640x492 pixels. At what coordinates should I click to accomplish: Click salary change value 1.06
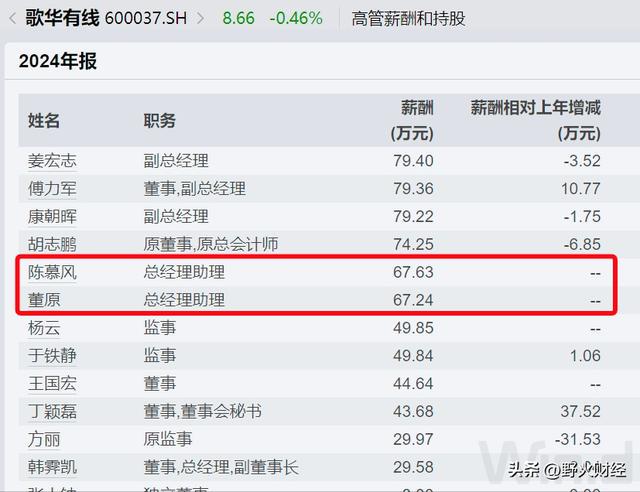(x=585, y=356)
